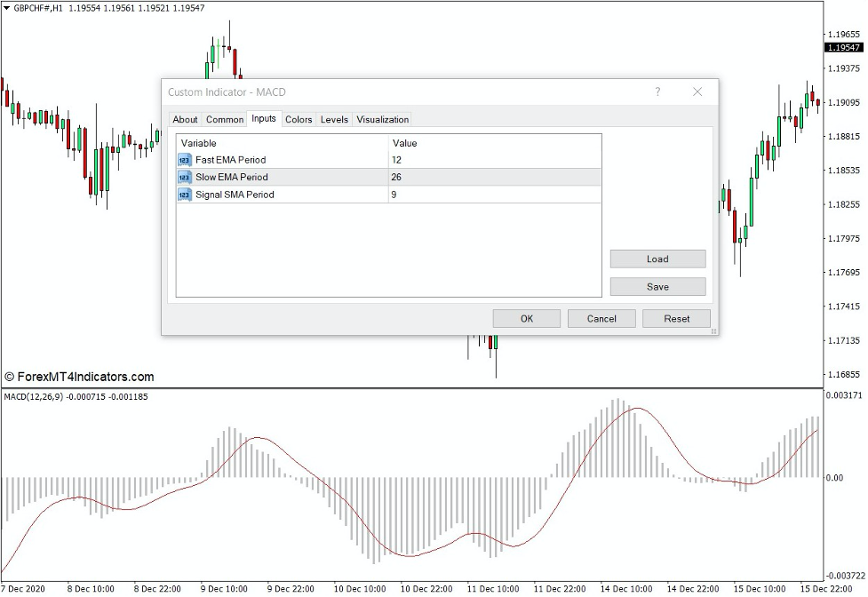Click the ForexMT4Indicators.com watermark link
The image size is (868, 597).
click(78, 376)
